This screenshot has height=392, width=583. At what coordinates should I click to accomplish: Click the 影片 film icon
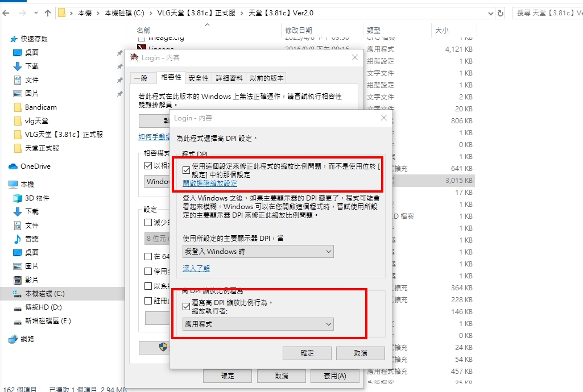pyautogui.click(x=18, y=280)
